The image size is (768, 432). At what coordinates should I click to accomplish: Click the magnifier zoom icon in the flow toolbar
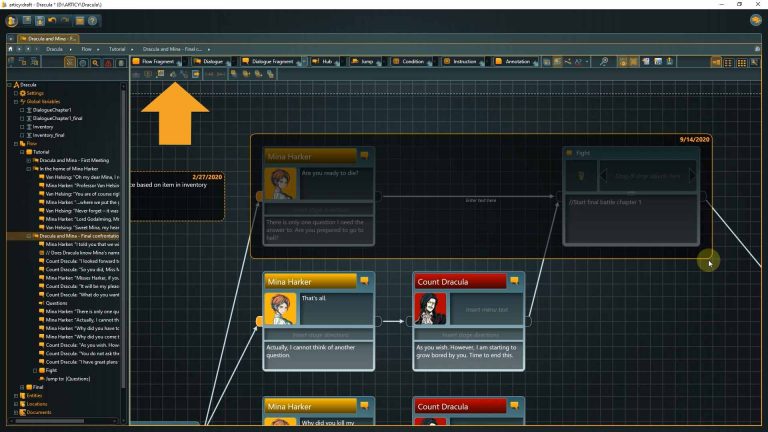[x=604, y=61]
